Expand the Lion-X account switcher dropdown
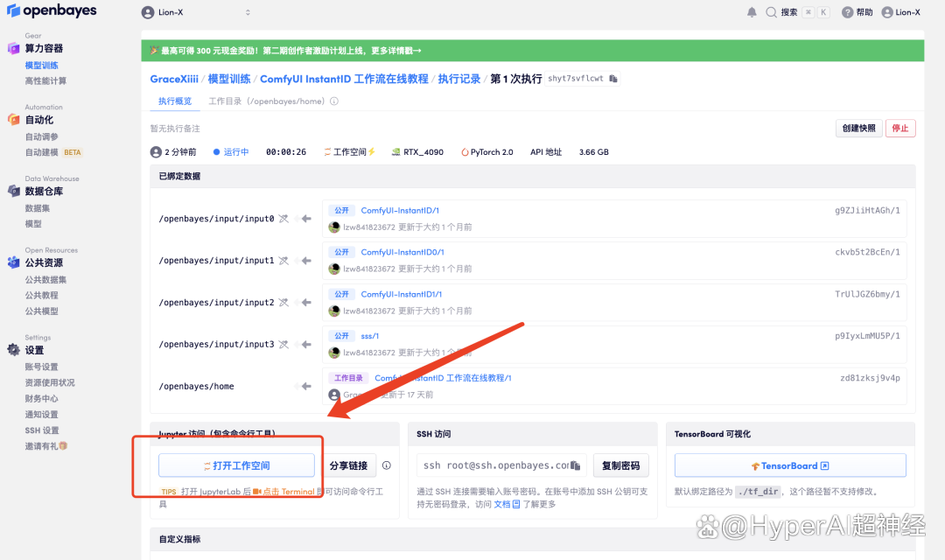 (x=248, y=12)
